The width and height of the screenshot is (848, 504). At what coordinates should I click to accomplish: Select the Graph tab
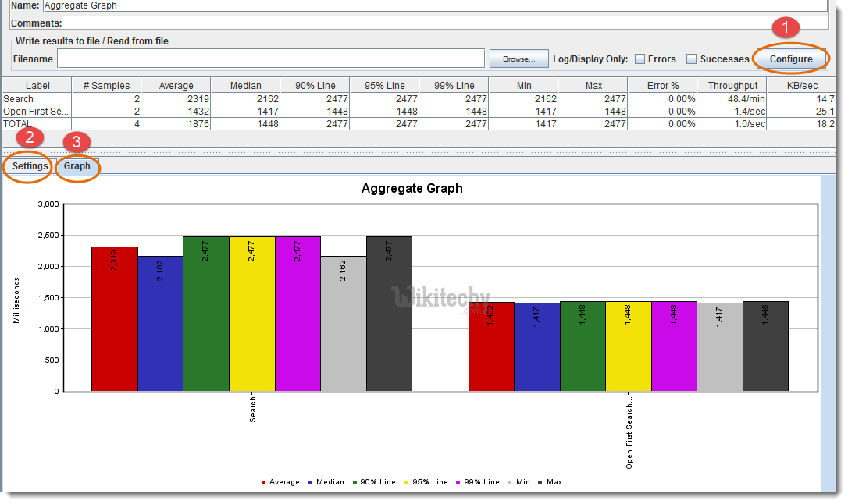click(x=77, y=166)
